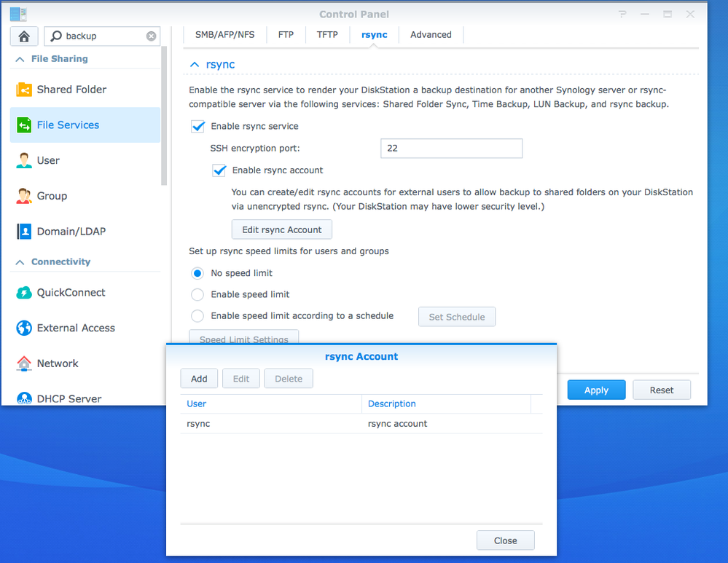Click the Control Panel app icon in title bar

point(18,15)
